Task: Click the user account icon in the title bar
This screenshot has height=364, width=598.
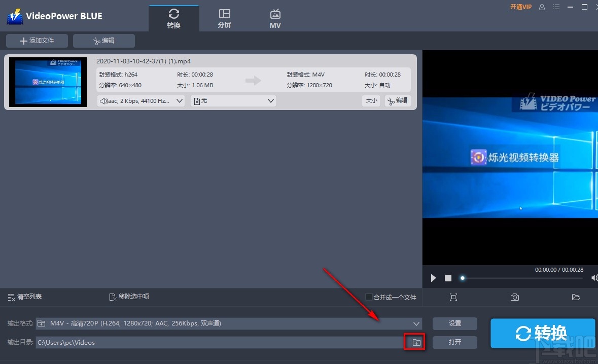Action: pyautogui.click(x=542, y=7)
